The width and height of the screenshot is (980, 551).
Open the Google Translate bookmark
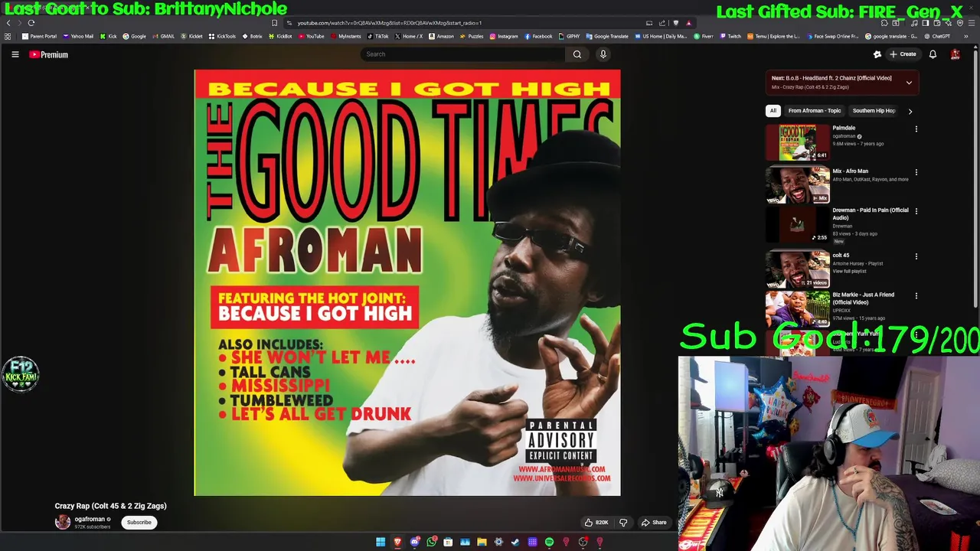tap(607, 36)
